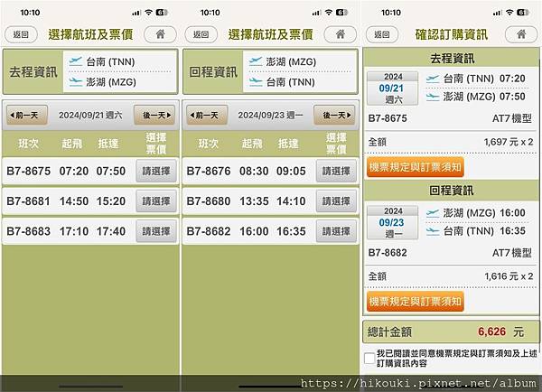The image size is (542, 392).
Task: Tap the date text 2024/09/21 週六
Action: click(x=90, y=115)
